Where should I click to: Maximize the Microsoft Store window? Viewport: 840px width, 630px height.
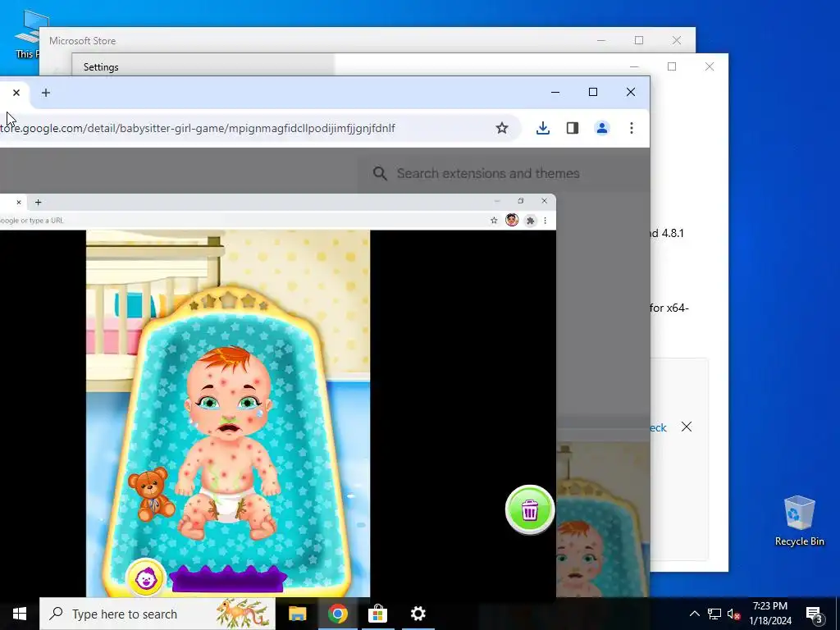(x=638, y=40)
